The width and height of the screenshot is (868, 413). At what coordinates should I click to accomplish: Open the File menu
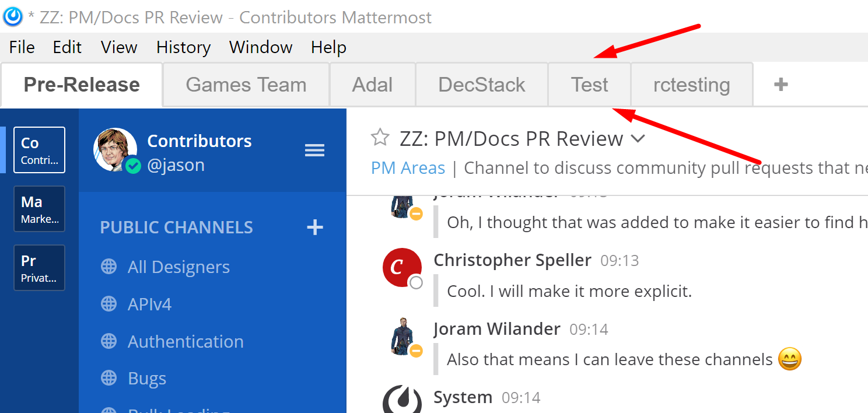click(x=22, y=47)
